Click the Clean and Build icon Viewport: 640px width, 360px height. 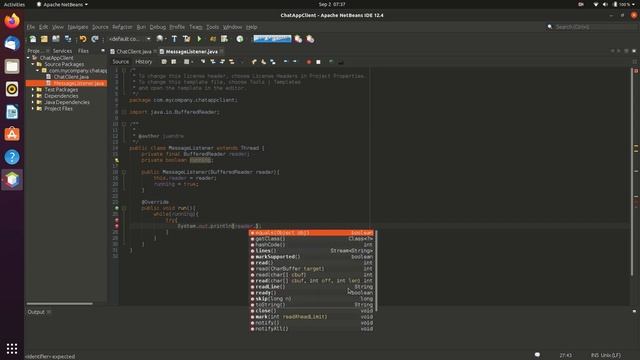coord(187,39)
